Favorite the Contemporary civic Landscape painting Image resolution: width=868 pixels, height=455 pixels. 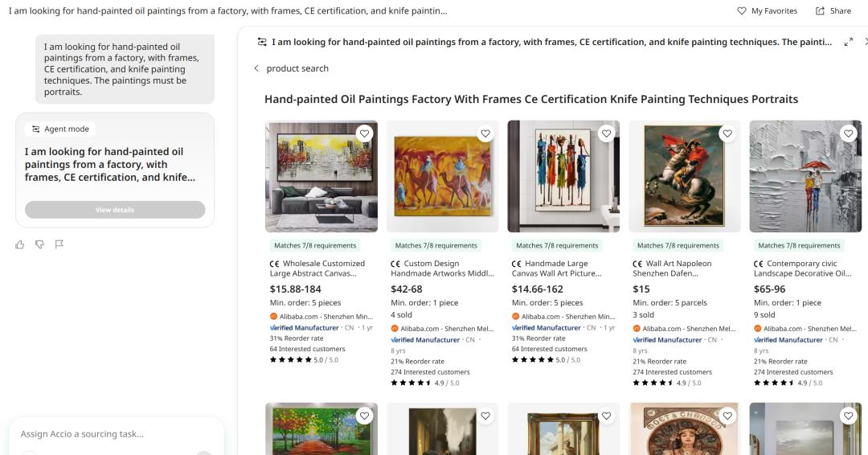[849, 134]
